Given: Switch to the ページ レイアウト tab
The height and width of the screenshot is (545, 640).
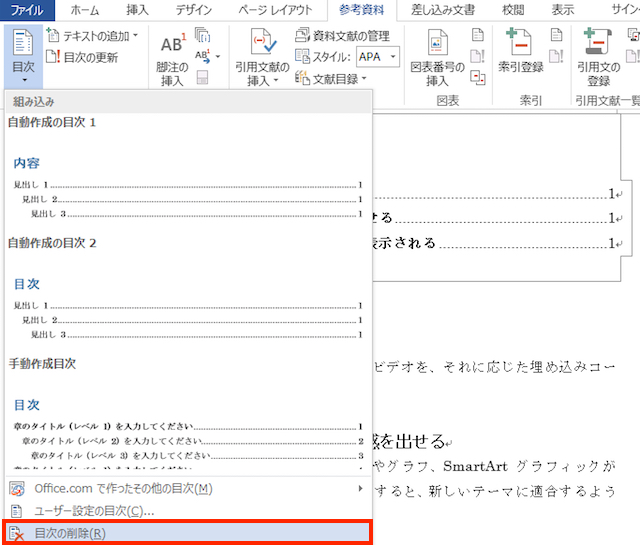Looking at the screenshot, I should 275,10.
